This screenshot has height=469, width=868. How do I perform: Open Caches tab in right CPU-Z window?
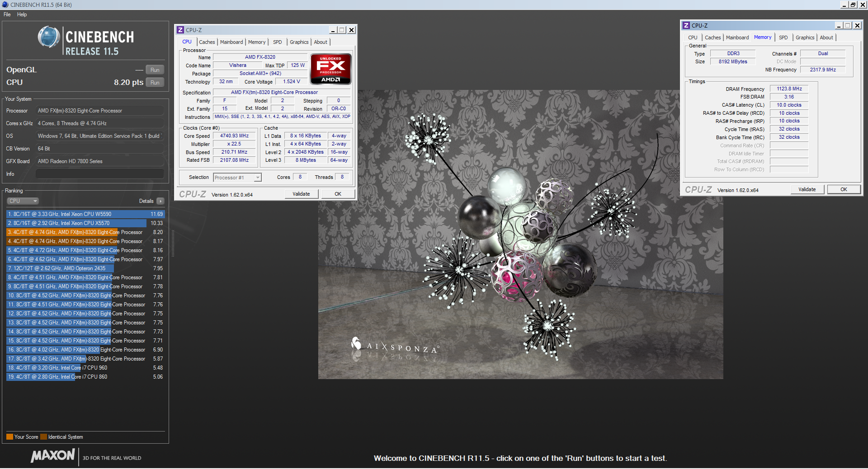(713, 38)
